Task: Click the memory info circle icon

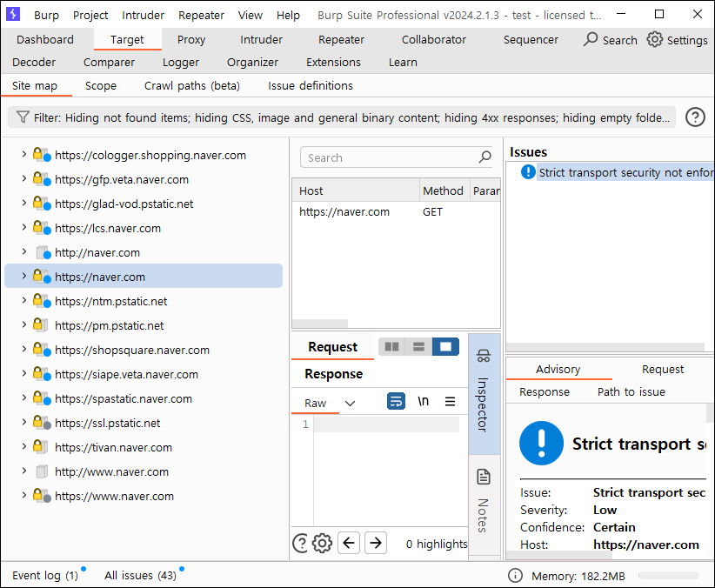Action: point(515,576)
